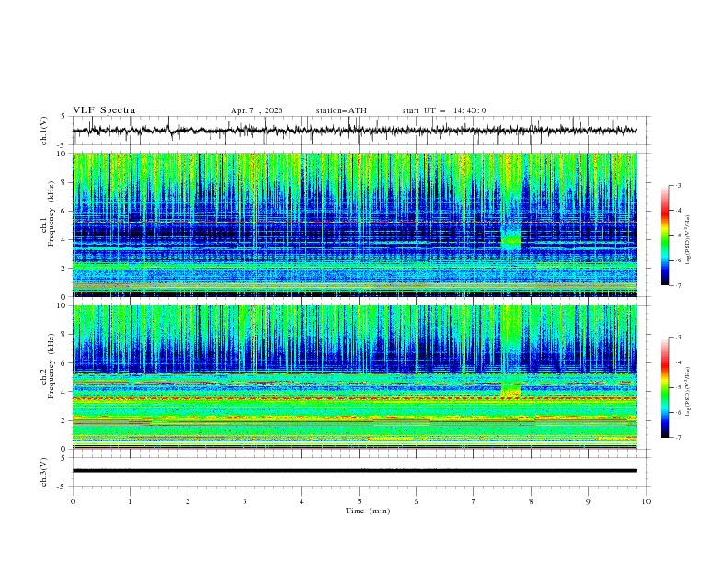Screen dimensions: 728x563
Task: Click the "7" tick on time axis
Action: [x=474, y=501]
